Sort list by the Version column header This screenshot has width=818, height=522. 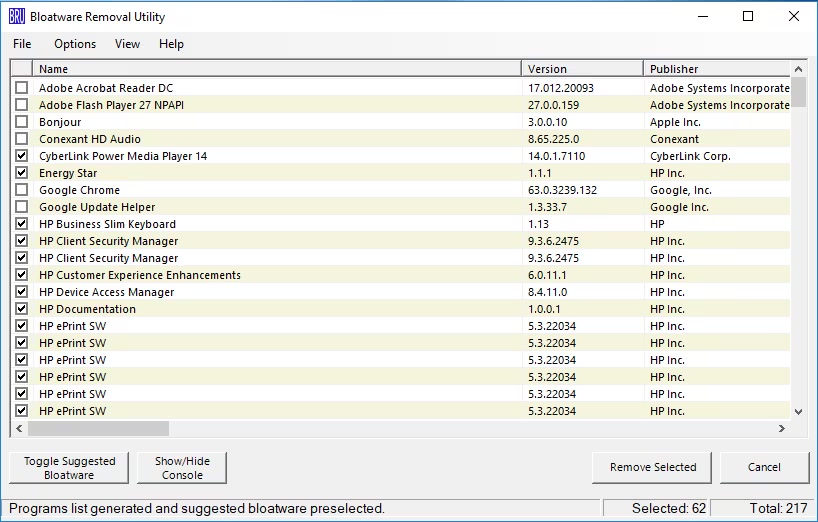[582, 69]
